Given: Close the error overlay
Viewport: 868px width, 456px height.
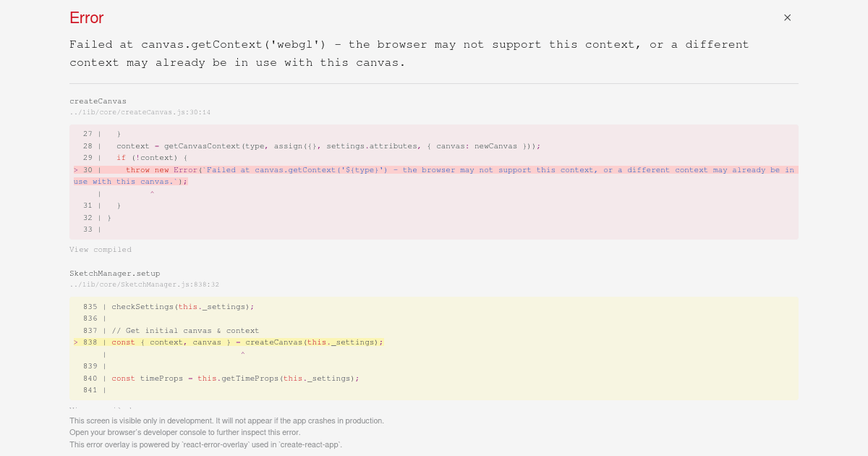Looking at the screenshot, I should 787,17.
